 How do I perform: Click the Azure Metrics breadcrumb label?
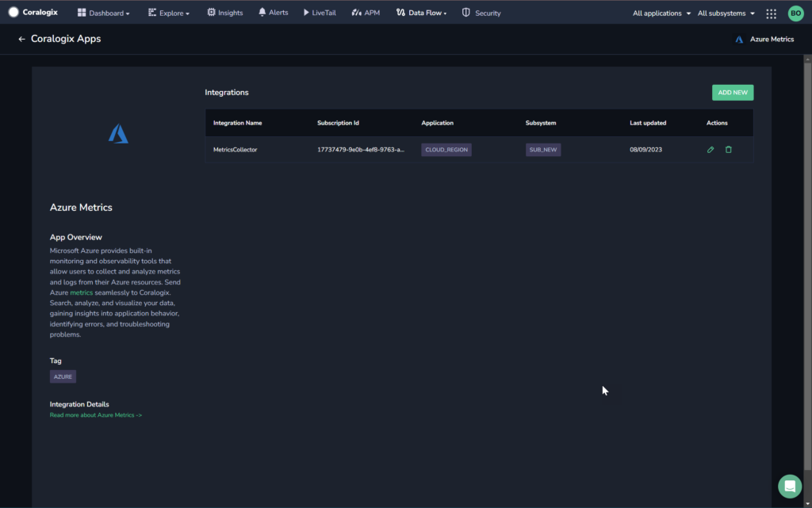pos(772,40)
